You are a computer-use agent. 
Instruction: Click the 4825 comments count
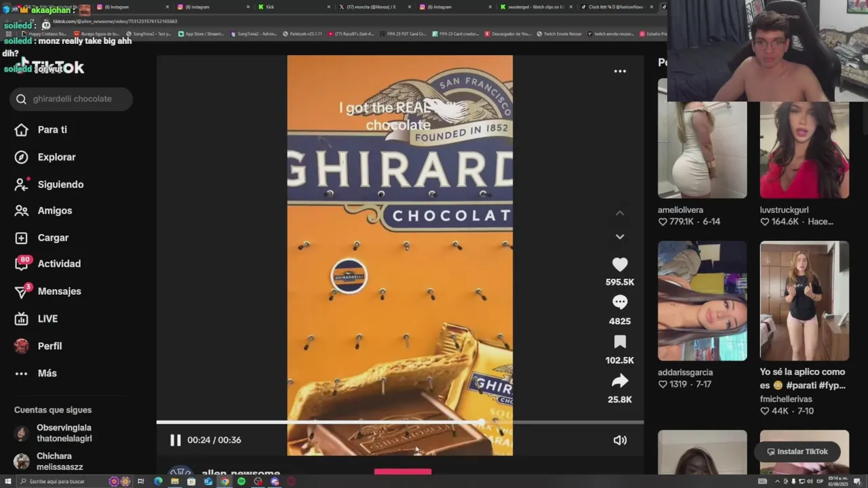click(620, 321)
